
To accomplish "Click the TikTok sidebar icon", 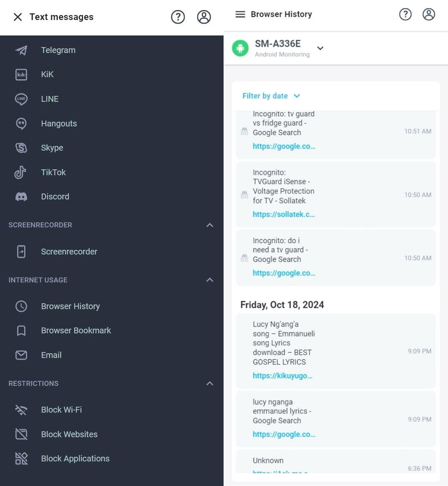I will click(21, 172).
